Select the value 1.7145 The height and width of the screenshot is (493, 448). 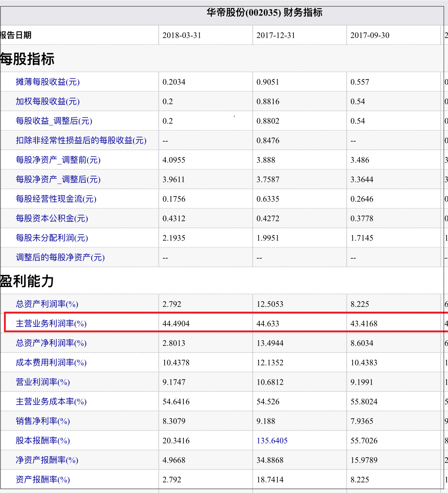pos(362,238)
